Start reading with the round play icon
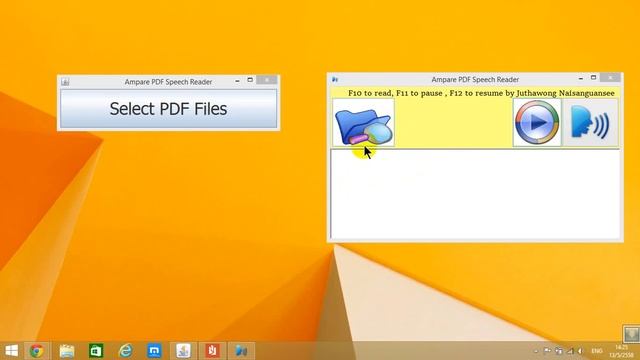The height and width of the screenshot is (360, 640). (537, 122)
